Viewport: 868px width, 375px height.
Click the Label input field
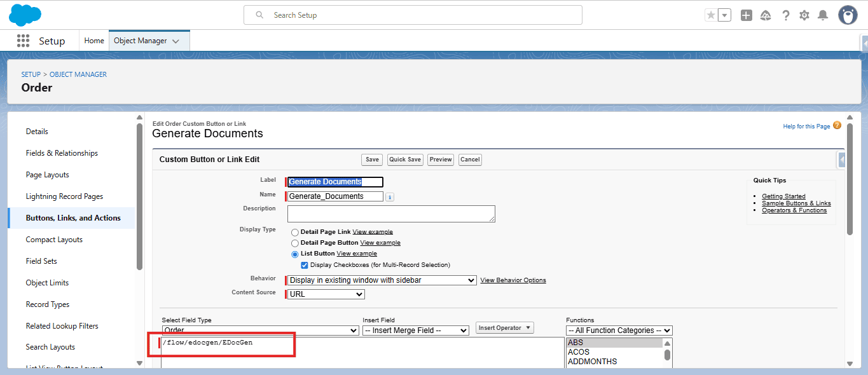[x=335, y=182]
